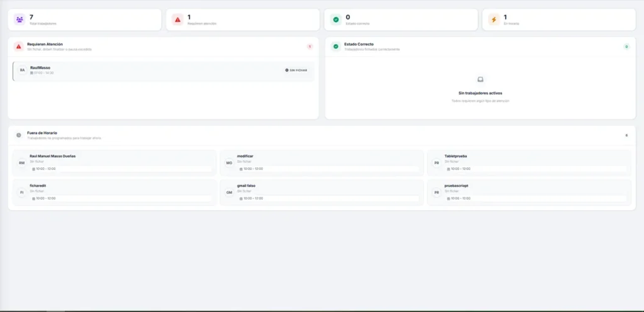Click the 'Sin trabajadores activos' message

pyautogui.click(x=480, y=93)
